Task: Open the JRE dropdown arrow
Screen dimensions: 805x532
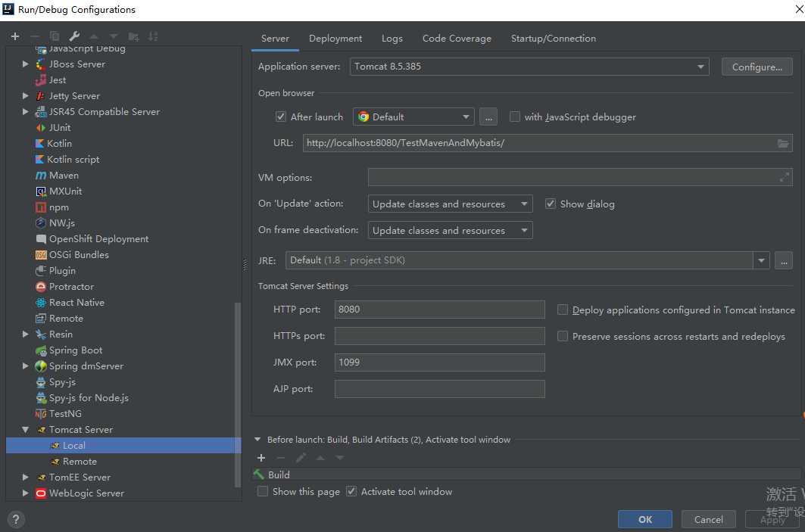Action: pyautogui.click(x=761, y=260)
